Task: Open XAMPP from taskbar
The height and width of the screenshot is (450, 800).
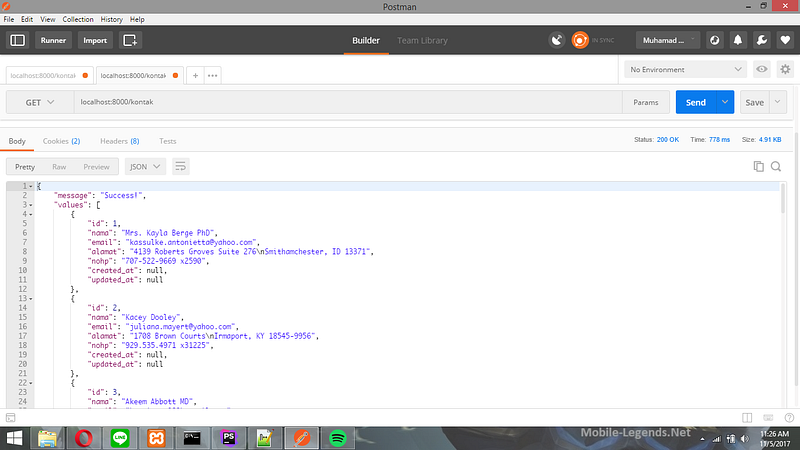Action: tap(156, 438)
